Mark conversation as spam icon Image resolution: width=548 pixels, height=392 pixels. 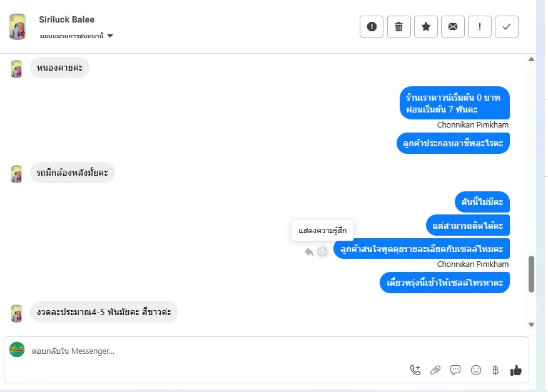(372, 26)
